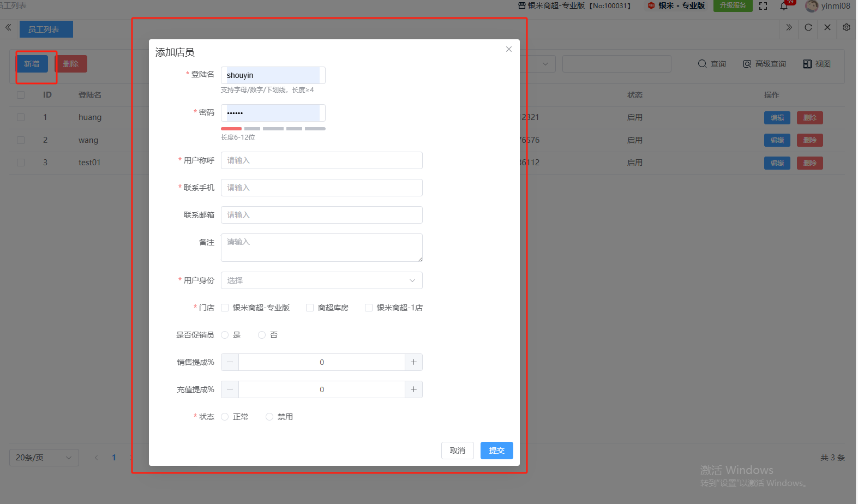Check the 银米商超-专业版 store checkbox
This screenshot has width=858, height=504.
(225, 308)
